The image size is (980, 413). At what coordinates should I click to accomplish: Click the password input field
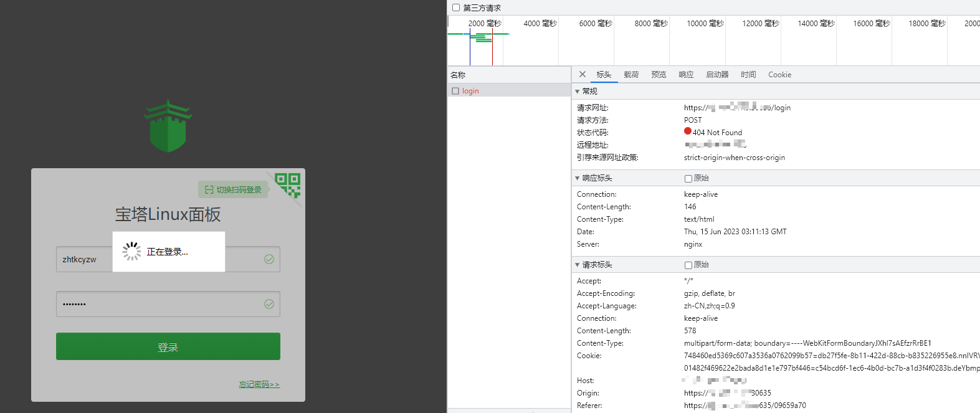tap(168, 304)
